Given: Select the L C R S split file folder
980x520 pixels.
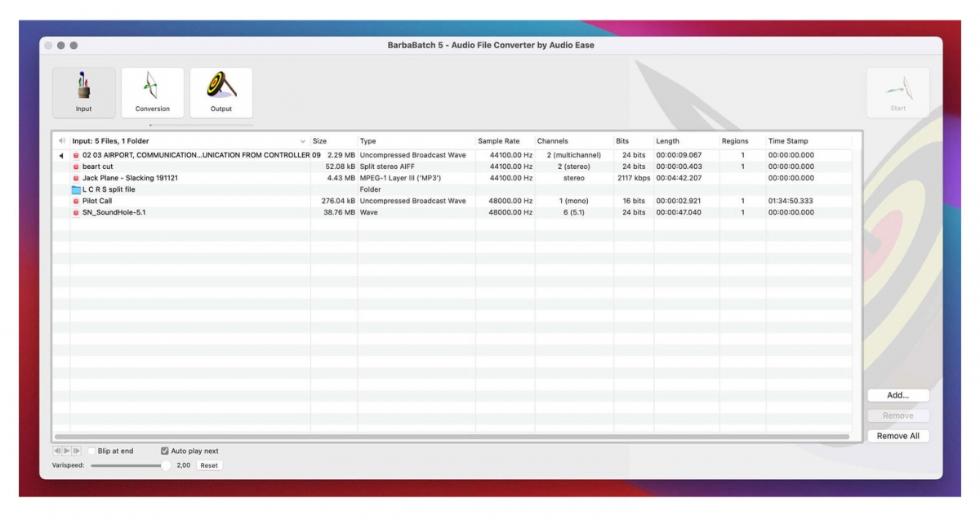Looking at the screenshot, I should (x=109, y=189).
